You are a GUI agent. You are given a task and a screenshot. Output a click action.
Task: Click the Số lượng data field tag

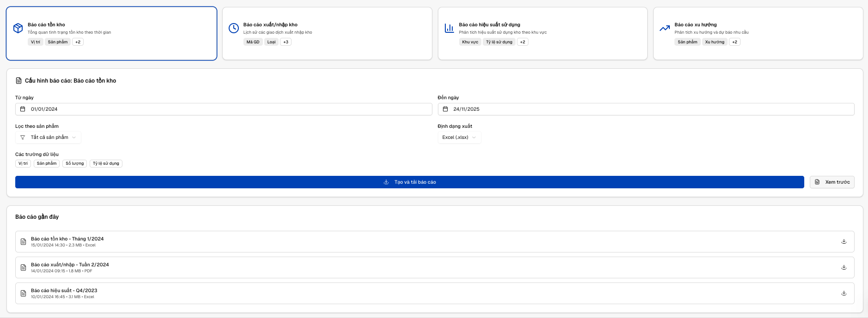[74, 163]
